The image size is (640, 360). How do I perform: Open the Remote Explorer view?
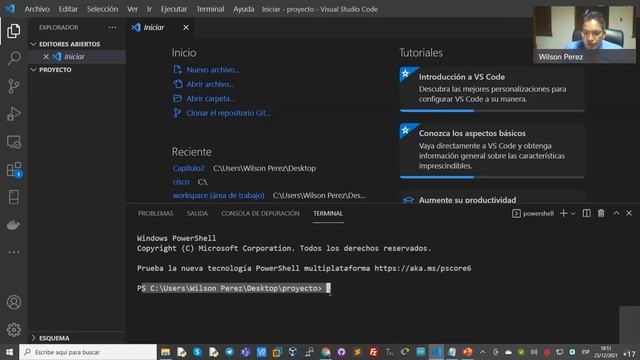(x=13, y=142)
